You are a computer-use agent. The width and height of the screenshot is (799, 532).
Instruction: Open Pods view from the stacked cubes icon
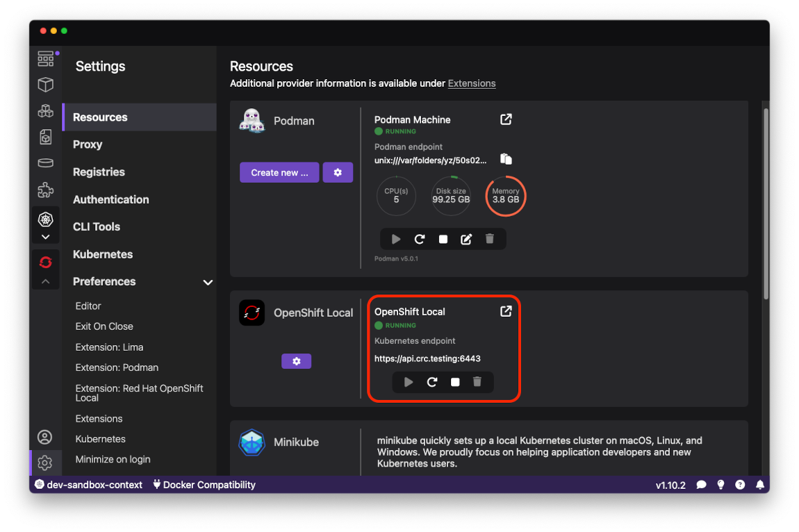(x=45, y=111)
